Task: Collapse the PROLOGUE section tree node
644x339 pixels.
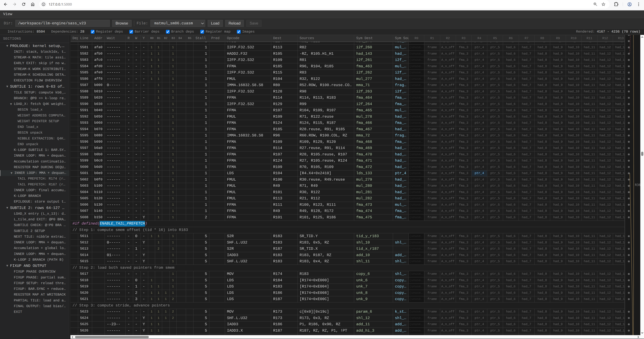Action: (7, 46)
